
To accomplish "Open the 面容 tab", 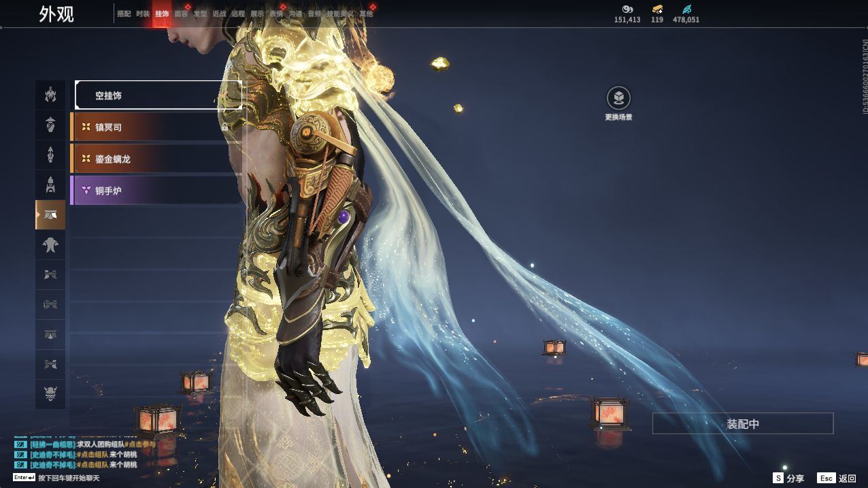I will (181, 14).
